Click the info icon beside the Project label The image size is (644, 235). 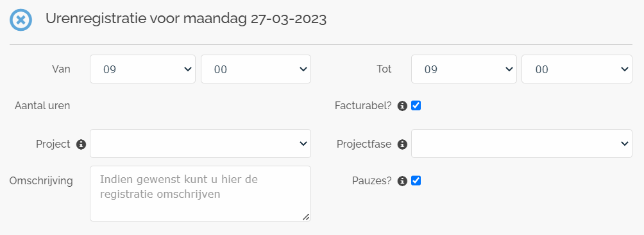point(81,144)
